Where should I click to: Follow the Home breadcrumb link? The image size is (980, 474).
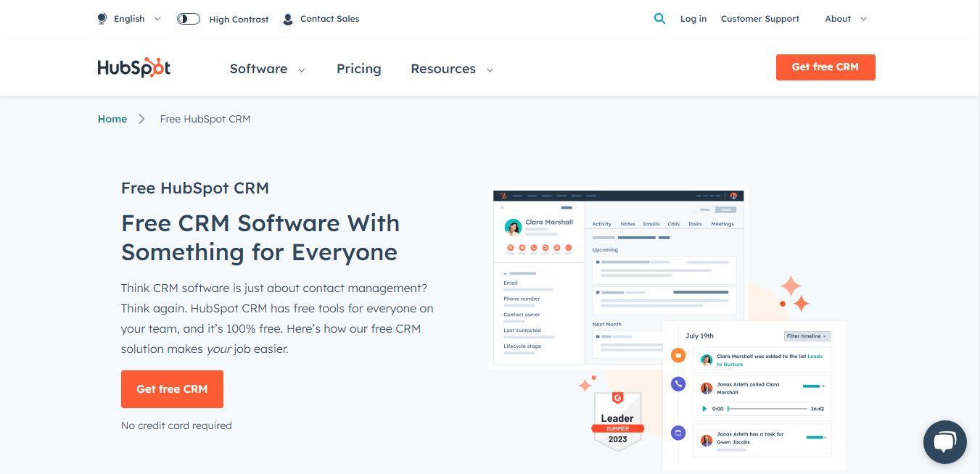tap(112, 118)
